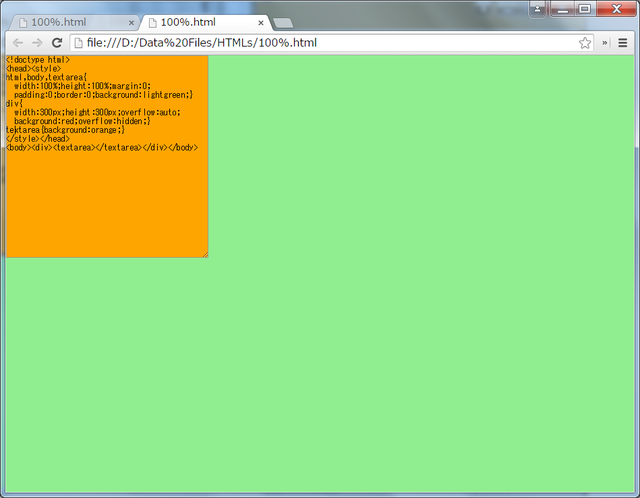Switch to the first 100%.html tab

coord(73,22)
